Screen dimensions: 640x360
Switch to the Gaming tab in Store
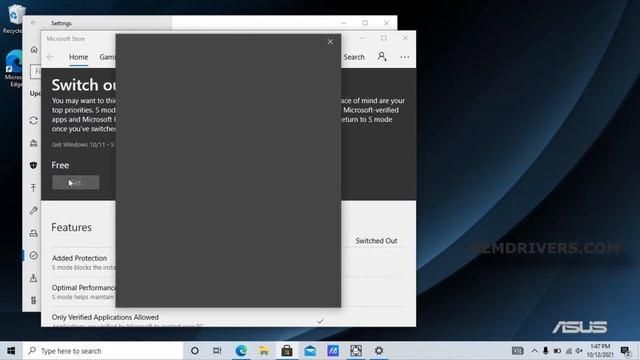(107, 57)
